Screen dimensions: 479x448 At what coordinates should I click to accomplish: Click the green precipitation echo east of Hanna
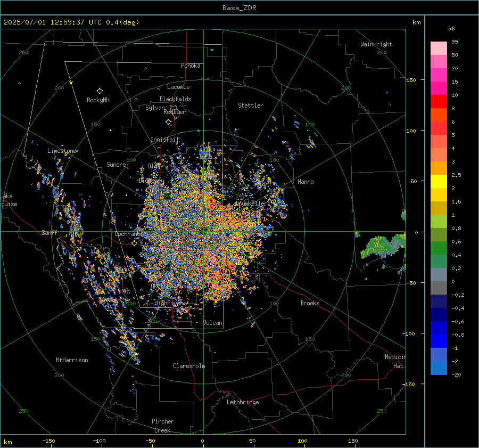coord(383,246)
